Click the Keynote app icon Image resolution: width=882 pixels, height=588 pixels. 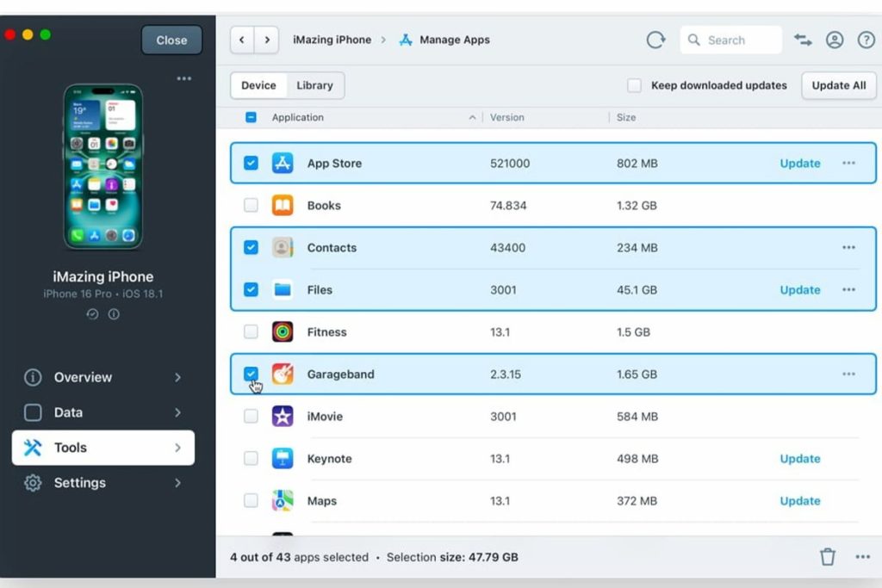(x=283, y=458)
